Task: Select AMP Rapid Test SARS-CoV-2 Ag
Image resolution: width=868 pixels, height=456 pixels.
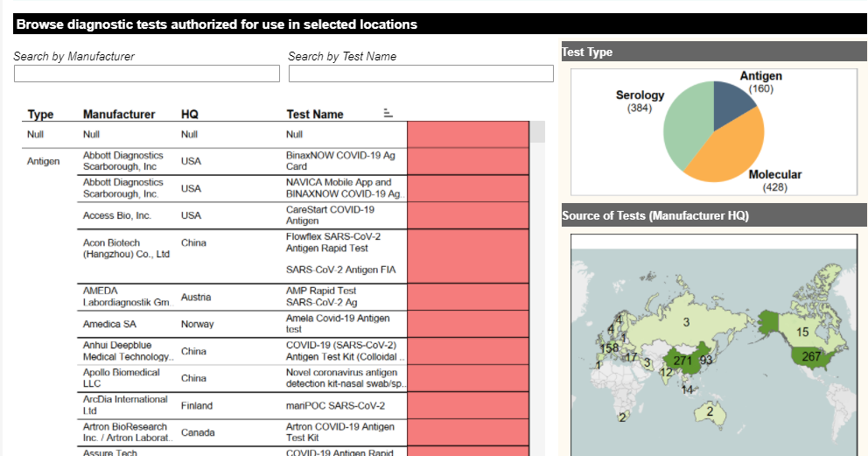Action: [x=321, y=297]
